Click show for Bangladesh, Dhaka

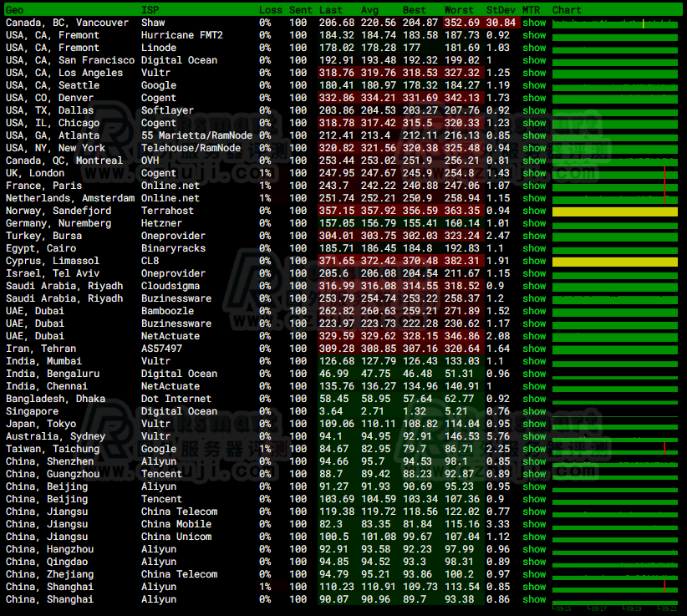pyautogui.click(x=534, y=400)
